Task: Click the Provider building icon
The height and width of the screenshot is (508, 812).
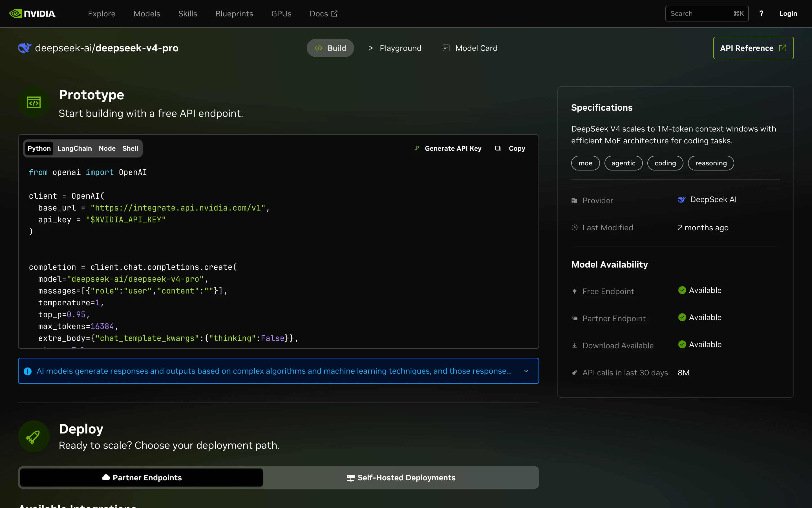Action: click(x=574, y=201)
